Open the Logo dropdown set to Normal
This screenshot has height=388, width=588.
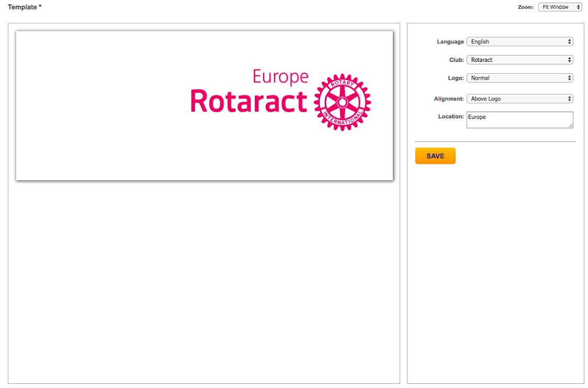(520, 78)
